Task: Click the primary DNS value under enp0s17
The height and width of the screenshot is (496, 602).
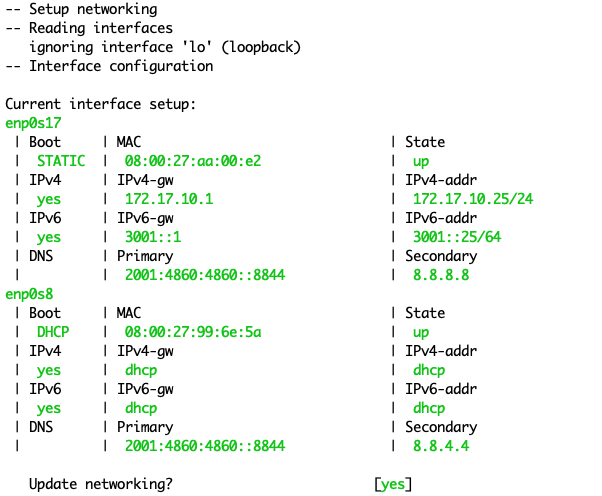Action: [205, 275]
